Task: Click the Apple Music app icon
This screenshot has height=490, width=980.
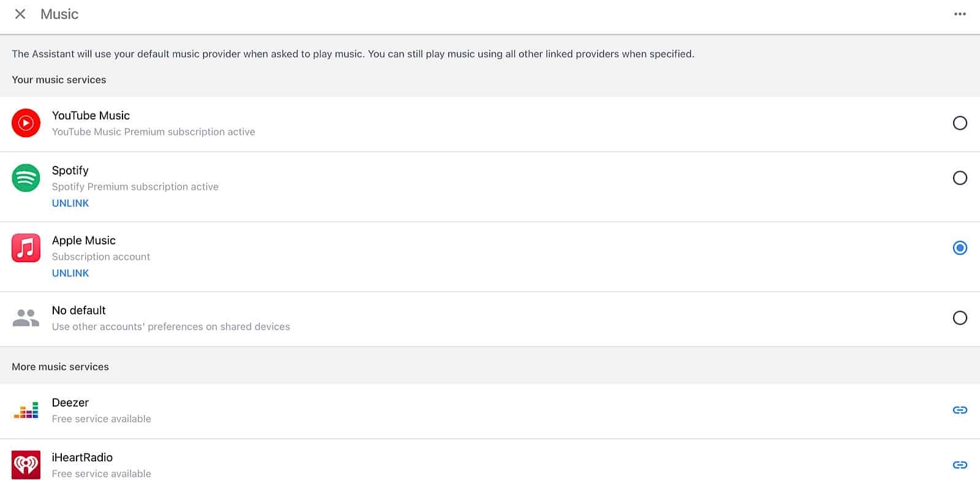Action: 26,247
